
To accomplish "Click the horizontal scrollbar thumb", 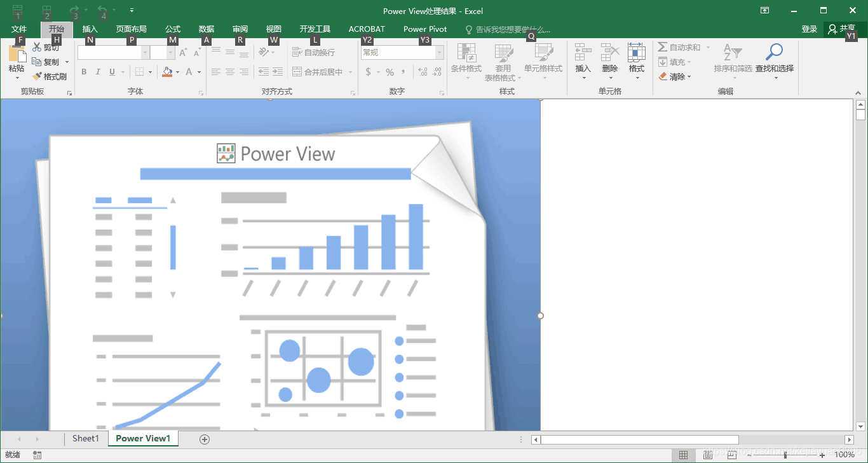I will (x=639, y=439).
